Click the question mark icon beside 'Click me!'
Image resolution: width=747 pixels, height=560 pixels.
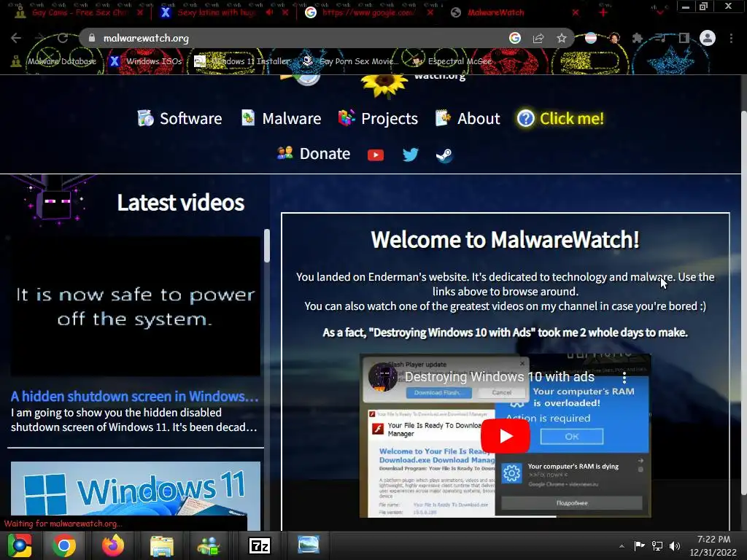[x=526, y=118]
